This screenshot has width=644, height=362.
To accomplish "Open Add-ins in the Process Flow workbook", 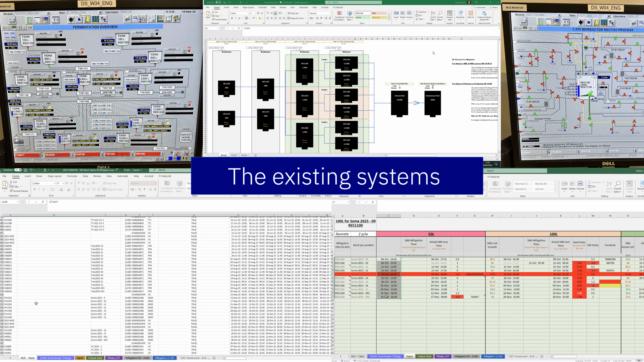I will [471, 15].
